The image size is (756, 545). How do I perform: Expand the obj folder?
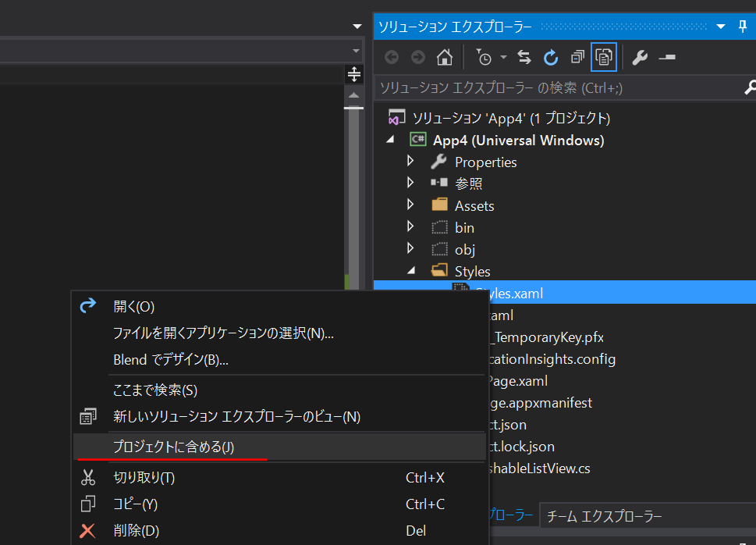tap(410, 248)
